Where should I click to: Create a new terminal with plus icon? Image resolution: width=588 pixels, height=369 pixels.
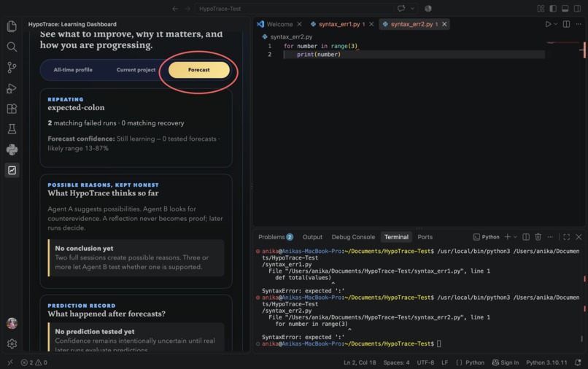507,237
